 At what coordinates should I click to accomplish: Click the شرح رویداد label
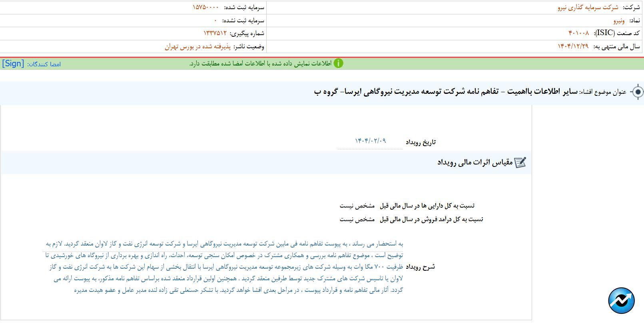[x=421, y=267]
